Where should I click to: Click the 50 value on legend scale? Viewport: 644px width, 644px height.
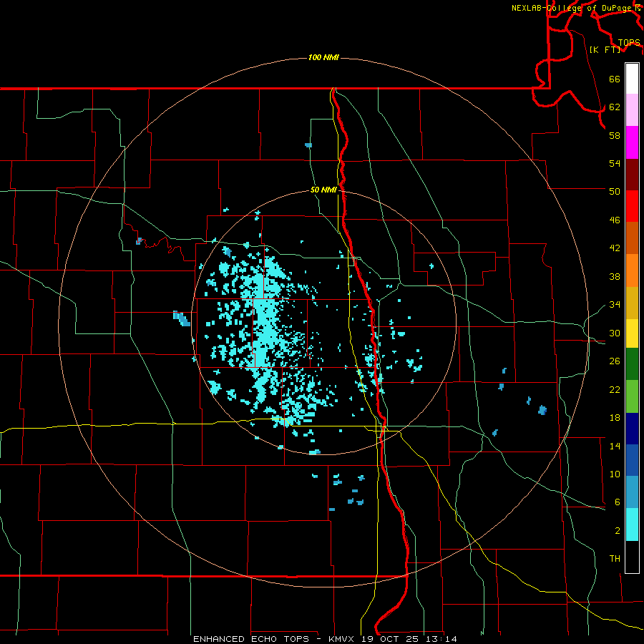615,191
